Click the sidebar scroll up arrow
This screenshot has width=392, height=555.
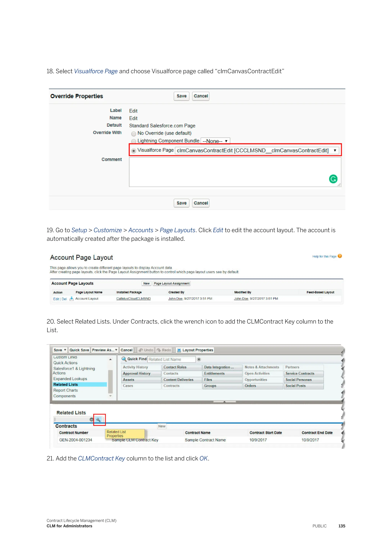110,360
